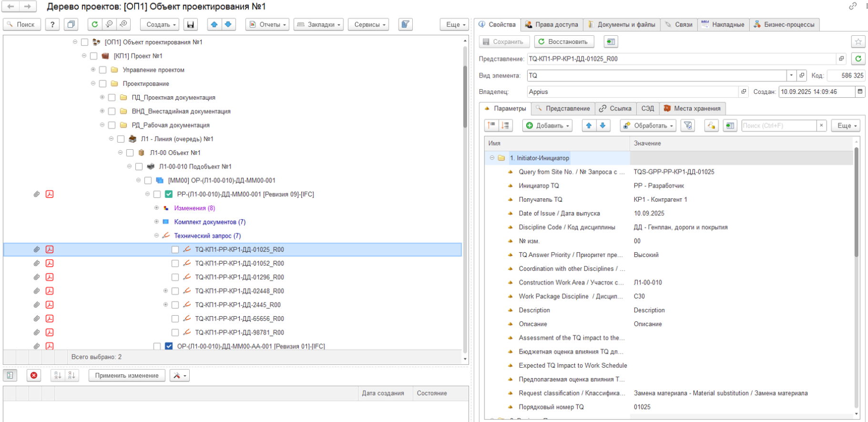
Task: Uncheck PP-(Л1-00-010)-ДД-ММ00-001 revision 09 checkbox
Action: [169, 195]
